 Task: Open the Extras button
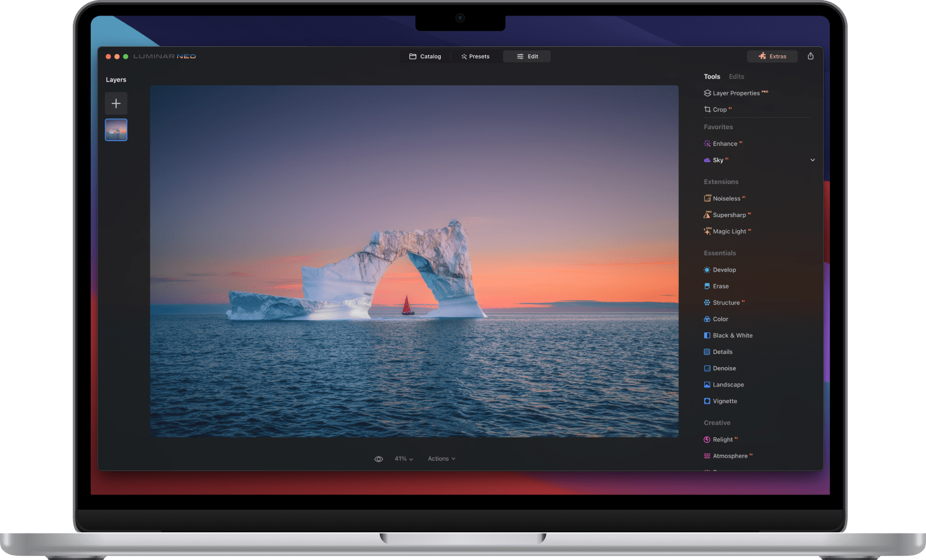[772, 56]
